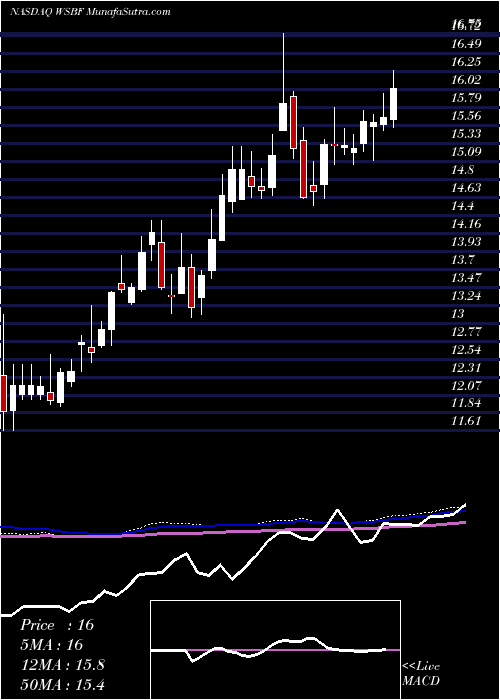Click the '12MA : 15.8' readout
The image size is (500, 700).
(62, 665)
